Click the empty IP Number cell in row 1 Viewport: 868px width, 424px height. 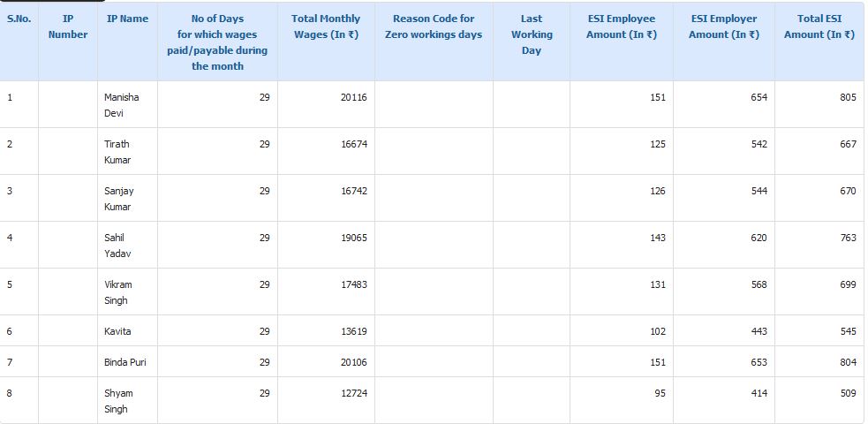click(68, 104)
